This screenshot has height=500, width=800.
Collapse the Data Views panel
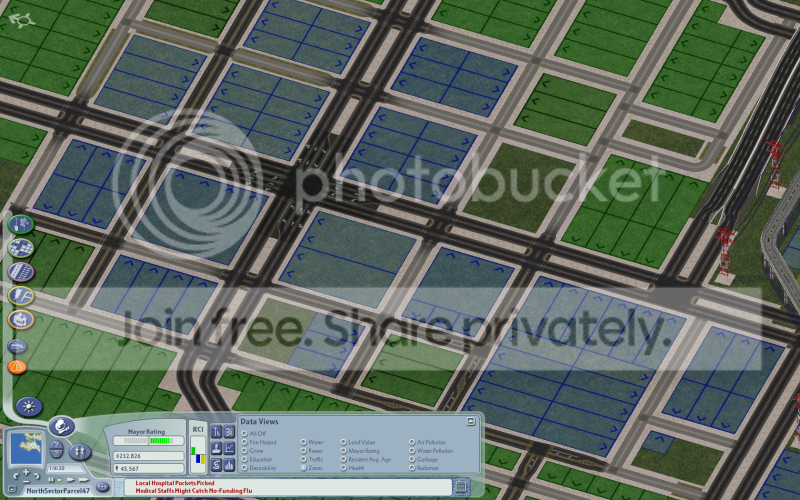pos(471,421)
